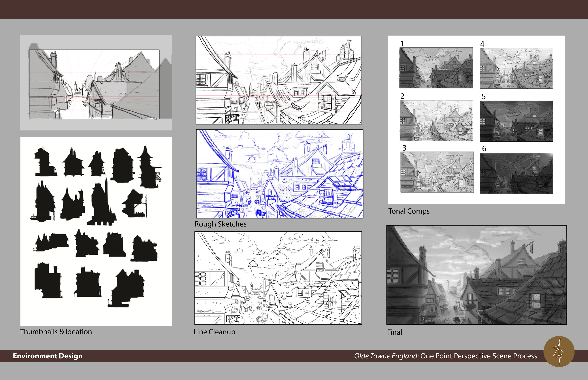Click the 'Environment Design' footer title
The image size is (588, 380).
pos(48,356)
